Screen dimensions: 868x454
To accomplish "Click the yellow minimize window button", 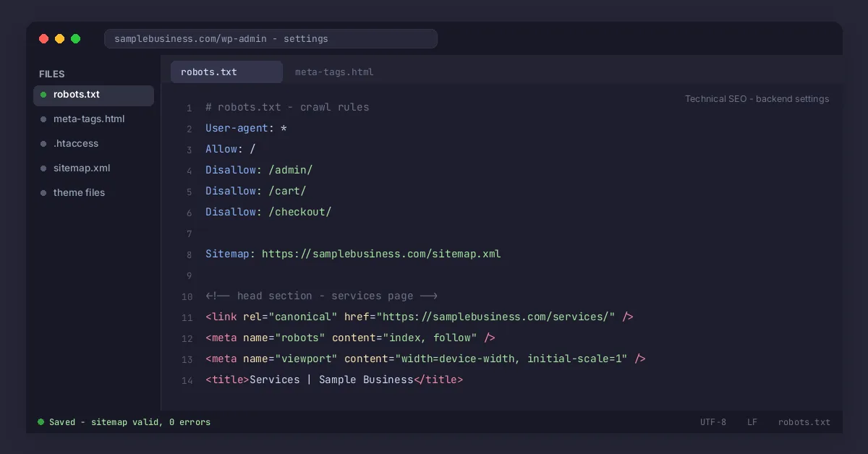I will [x=60, y=39].
